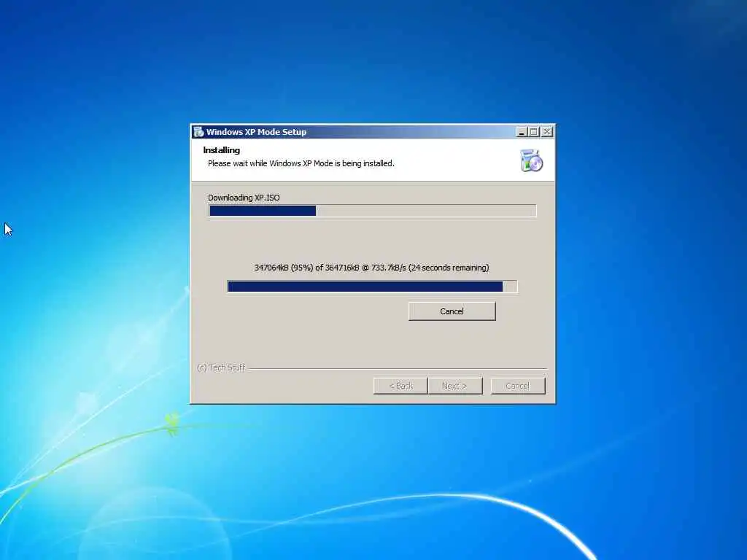Click the 'Downloading XP.ISO' label
The height and width of the screenshot is (560, 747).
coord(244,198)
